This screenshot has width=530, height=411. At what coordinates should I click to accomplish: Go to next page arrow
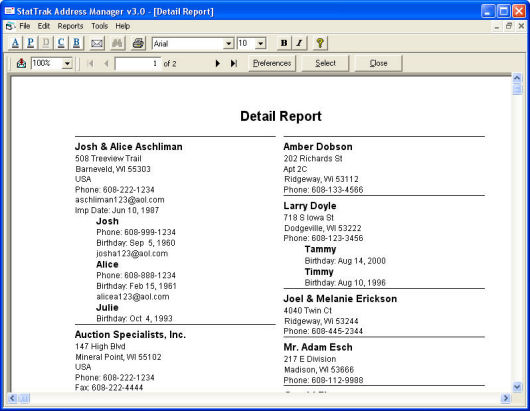tap(218, 63)
